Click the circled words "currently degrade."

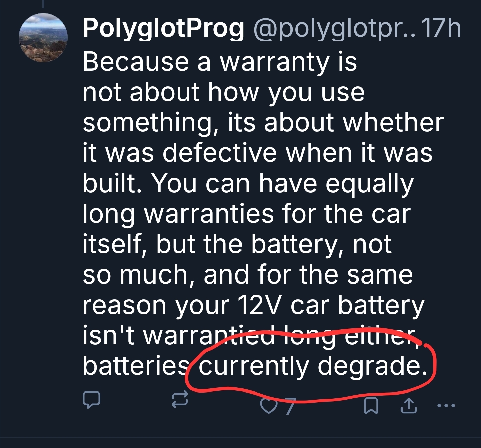click(x=313, y=367)
